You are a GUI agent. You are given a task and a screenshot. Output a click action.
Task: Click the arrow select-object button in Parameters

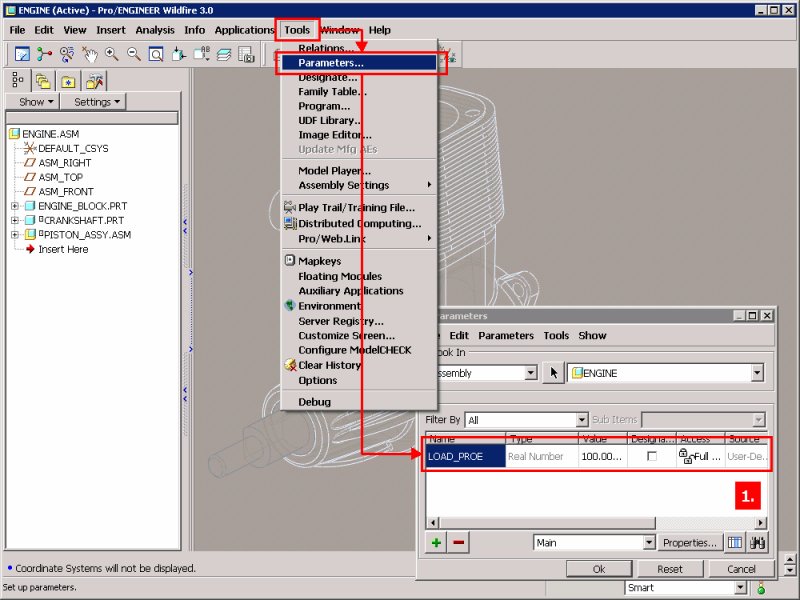pos(554,373)
